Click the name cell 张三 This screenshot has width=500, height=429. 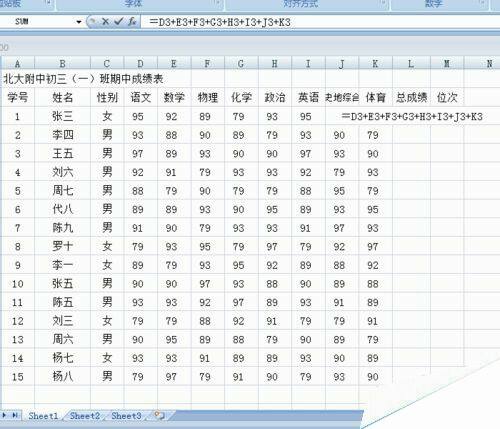pyautogui.click(x=62, y=116)
